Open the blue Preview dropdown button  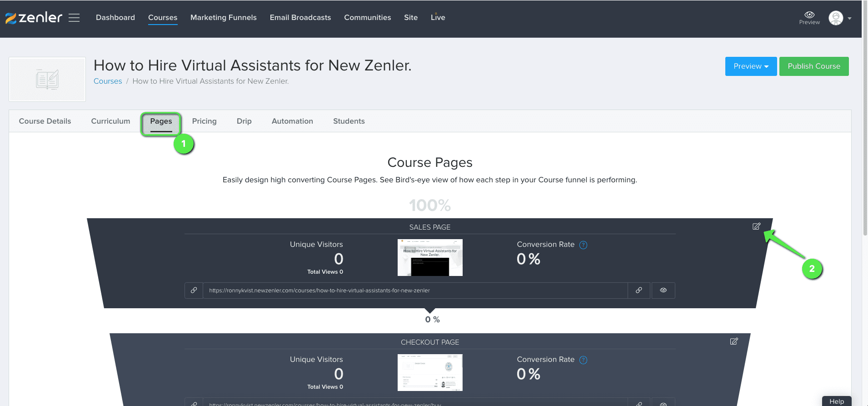pos(751,66)
